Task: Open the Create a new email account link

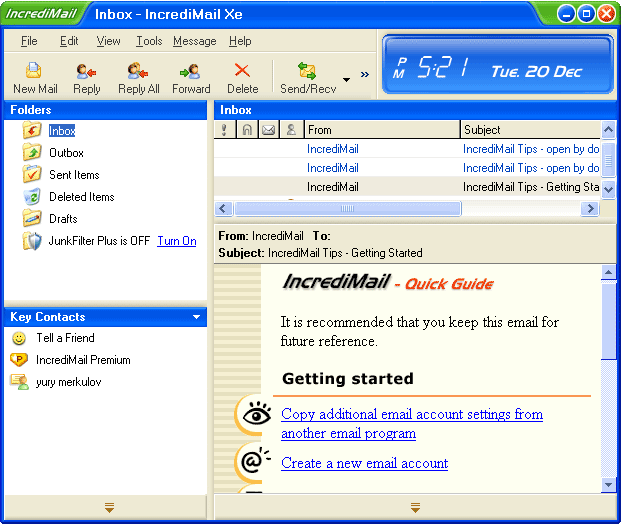Action: tap(364, 463)
